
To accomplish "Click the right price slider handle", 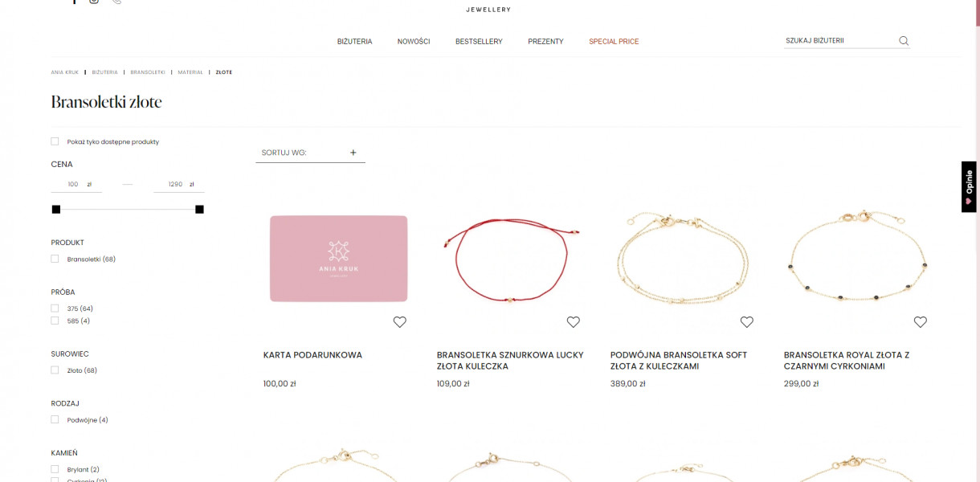I will coord(199,210).
